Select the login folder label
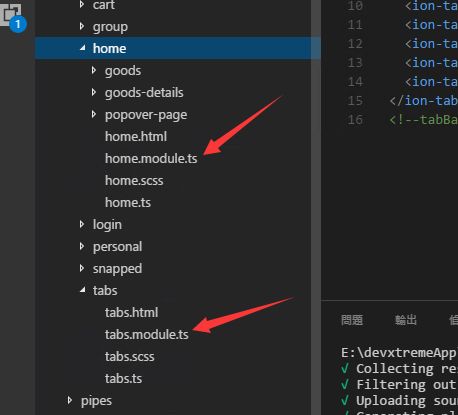The height and width of the screenshot is (415, 458). coord(107,225)
